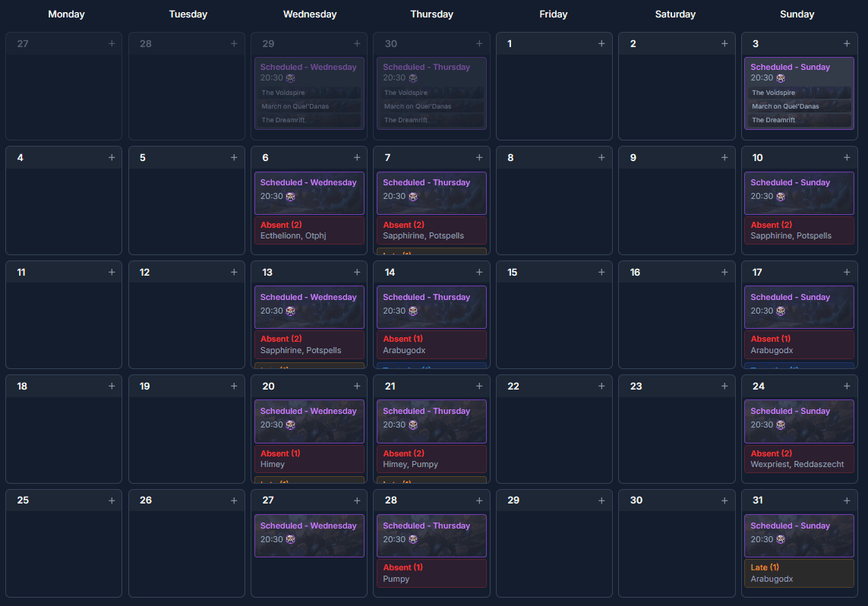The width and height of the screenshot is (868, 606).
Task: Open Scheduled - Wednesday raid on the 27th
Action: pos(309,535)
